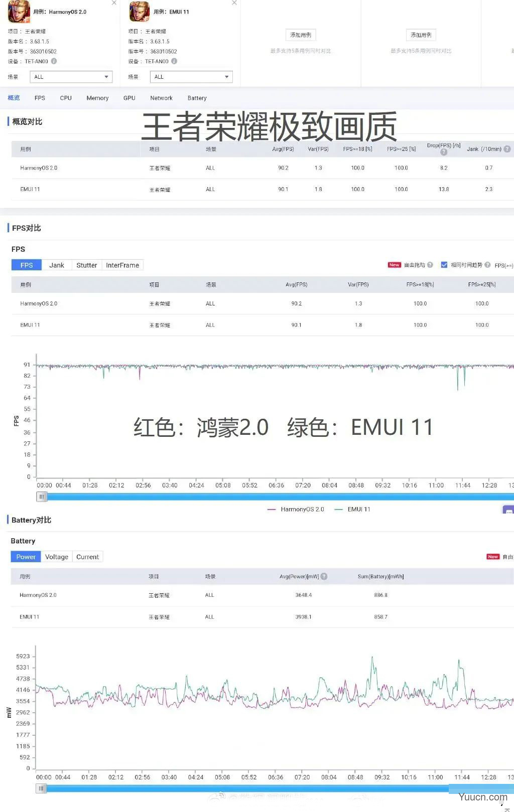Close the EMUI 11 case card

(234, 3)
